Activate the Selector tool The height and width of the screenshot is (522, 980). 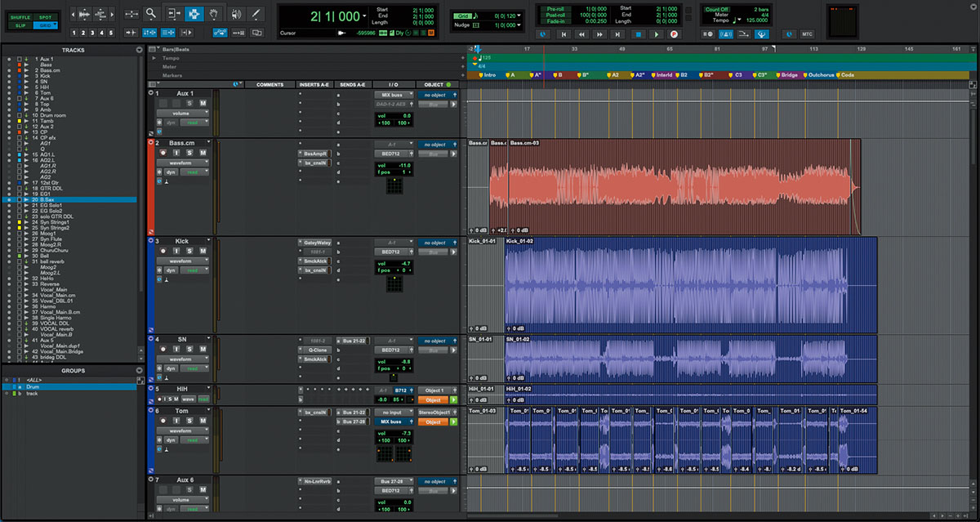tap(193, 14)
